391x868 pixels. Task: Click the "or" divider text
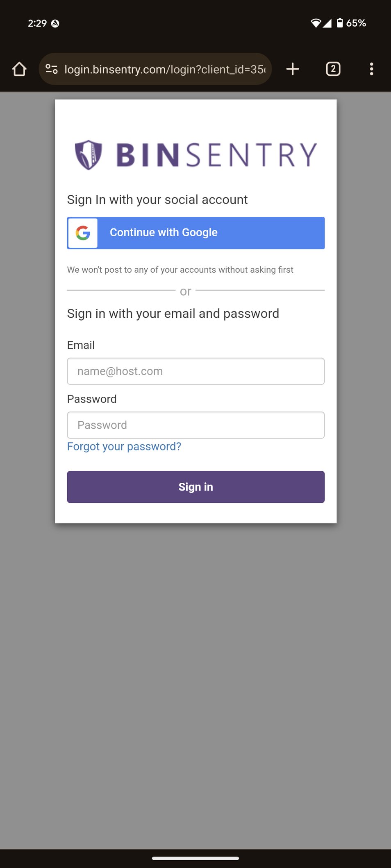pyautogui.click(x=186, y=291)
